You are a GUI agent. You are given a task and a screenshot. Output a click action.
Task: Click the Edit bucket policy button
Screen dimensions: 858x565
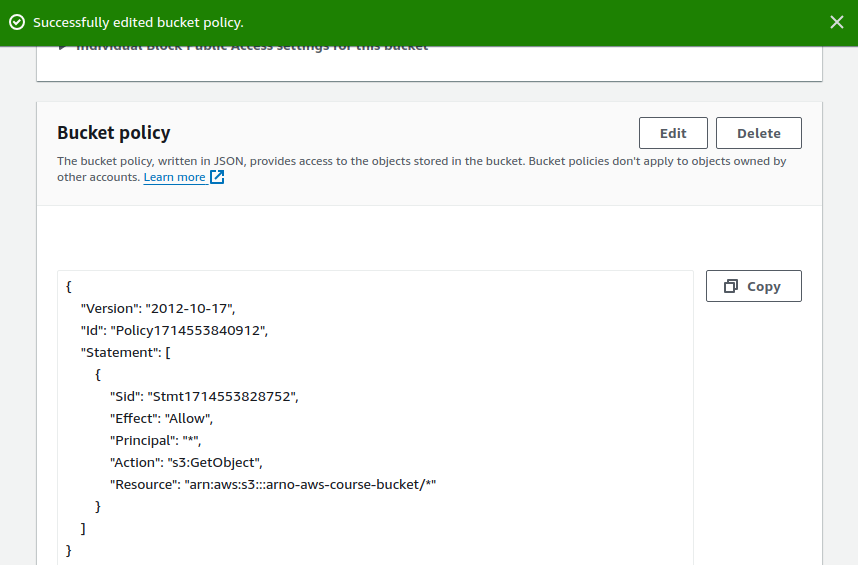[x=673, y=133]
